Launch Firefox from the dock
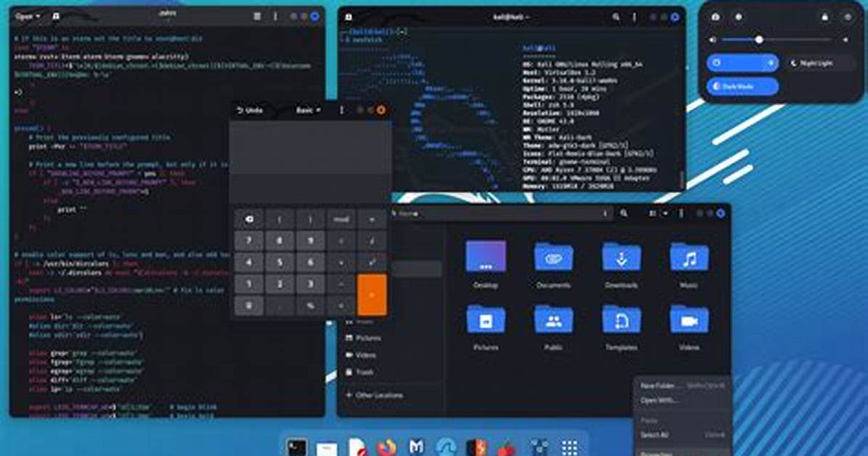Screen dimensions: 868x456 (387, 447)
